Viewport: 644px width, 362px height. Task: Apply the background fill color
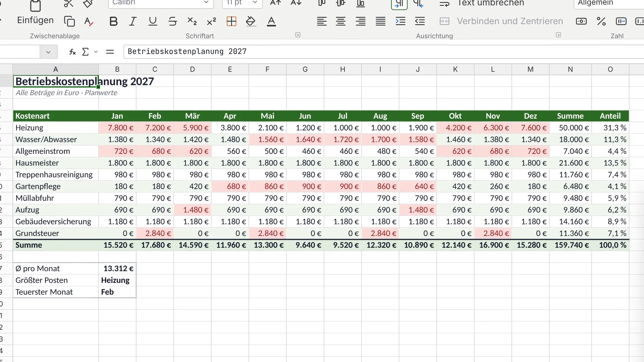[x=251, y=21]
